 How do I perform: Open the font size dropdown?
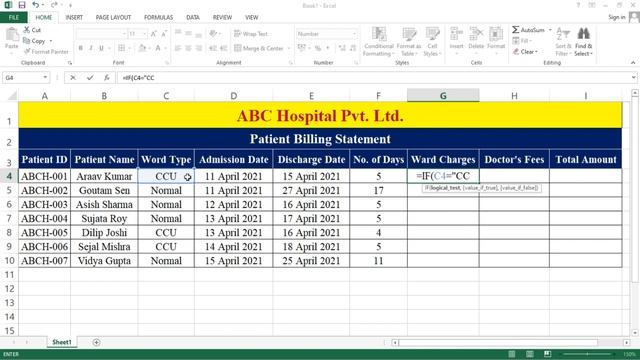144,34
